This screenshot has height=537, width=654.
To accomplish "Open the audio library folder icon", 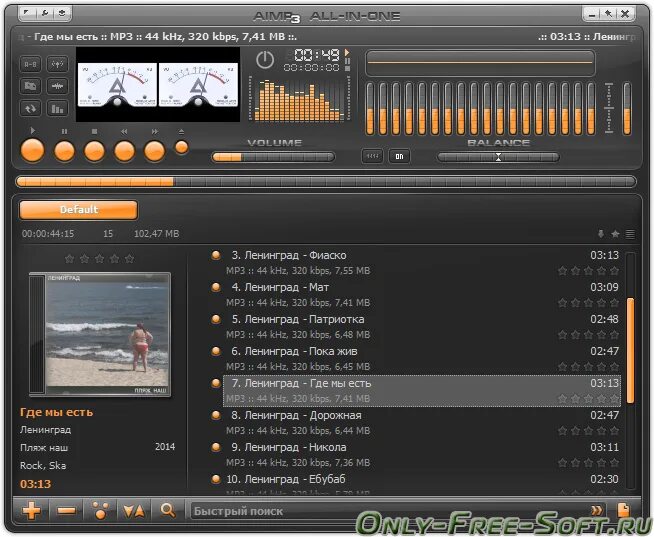I will 30,86.
